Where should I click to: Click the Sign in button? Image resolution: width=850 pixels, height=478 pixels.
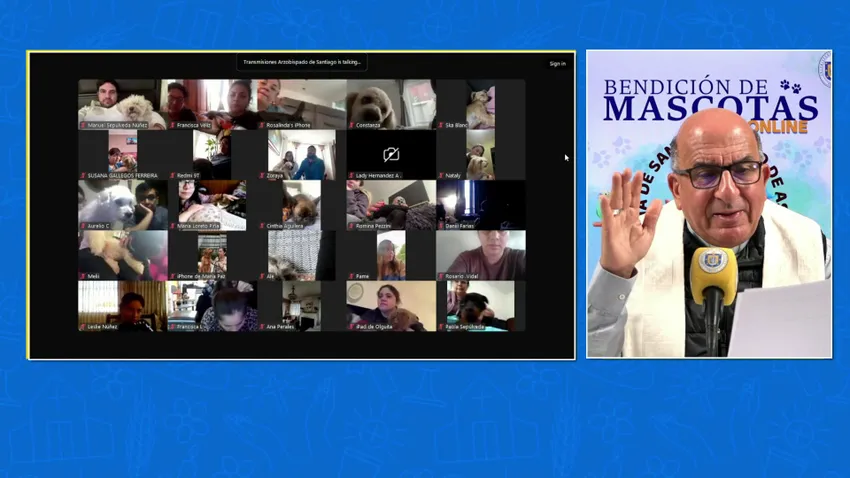(x=557, y=64)
